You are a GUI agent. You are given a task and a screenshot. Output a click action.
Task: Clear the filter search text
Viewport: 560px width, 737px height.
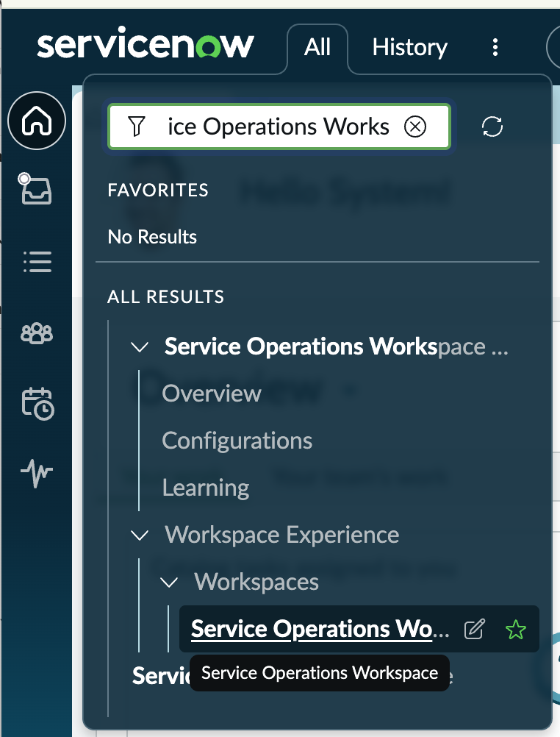point(415,127)
